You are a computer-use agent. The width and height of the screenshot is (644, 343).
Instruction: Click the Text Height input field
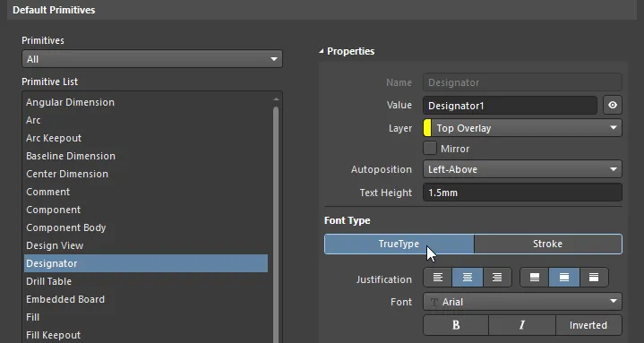click(x=522, y=193)
